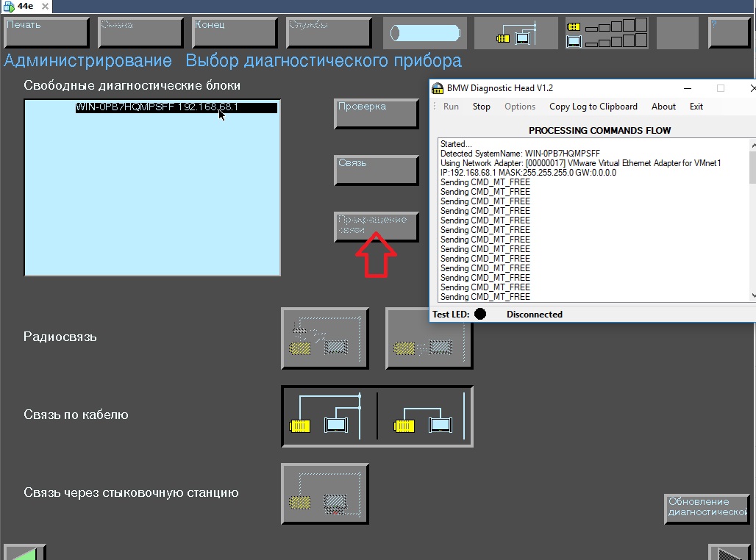Click Обновление диагностической button
The width and height of the screenshot is (756, 560).
707,508
